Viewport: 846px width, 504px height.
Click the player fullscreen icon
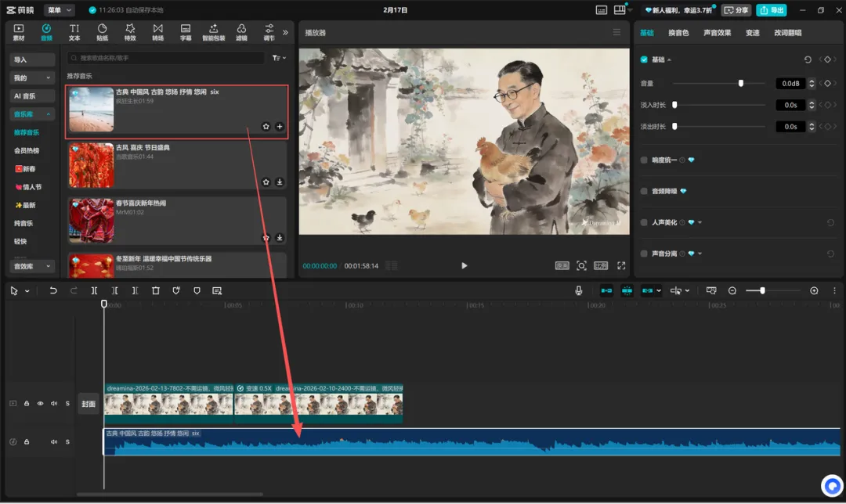tap(621, 266)
